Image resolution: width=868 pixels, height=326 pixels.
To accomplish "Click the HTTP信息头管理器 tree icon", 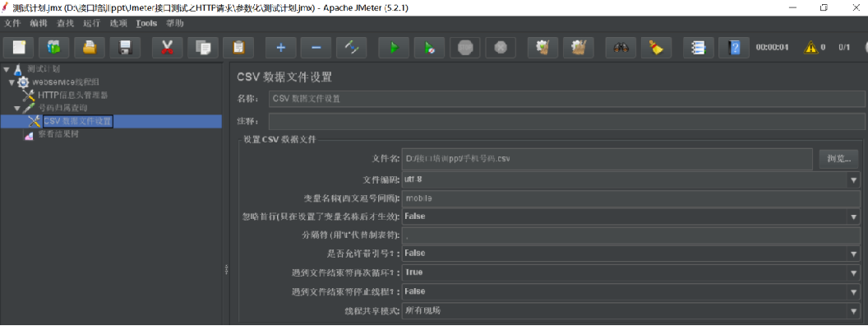I will (29, 95).
